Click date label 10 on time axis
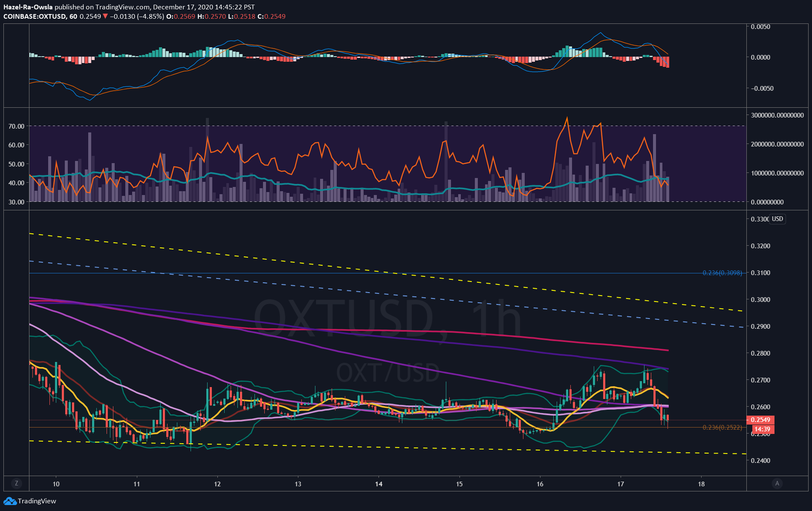The image size is (812, 511). (56, 484)
